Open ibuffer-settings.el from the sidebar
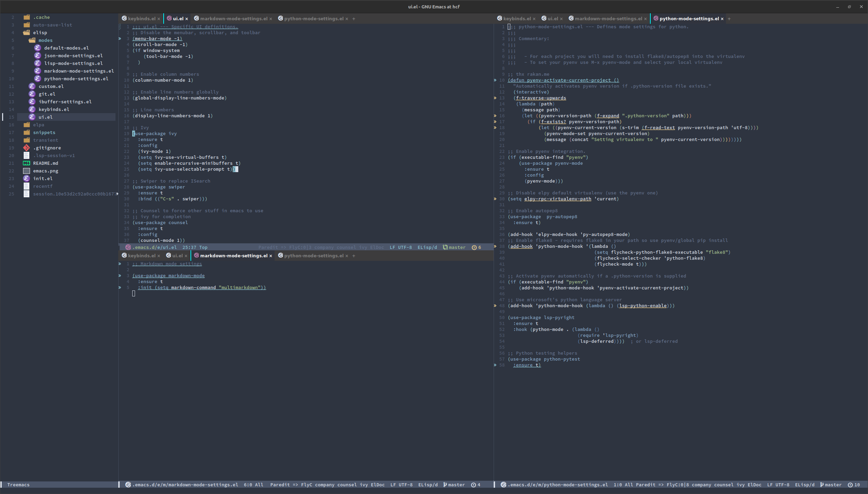 [x=65, y=102]
